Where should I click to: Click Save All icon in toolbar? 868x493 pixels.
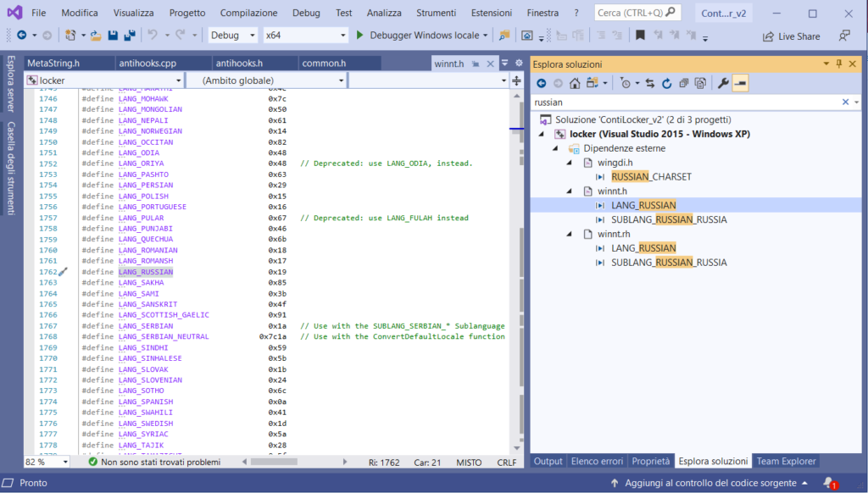click(129, 36)
